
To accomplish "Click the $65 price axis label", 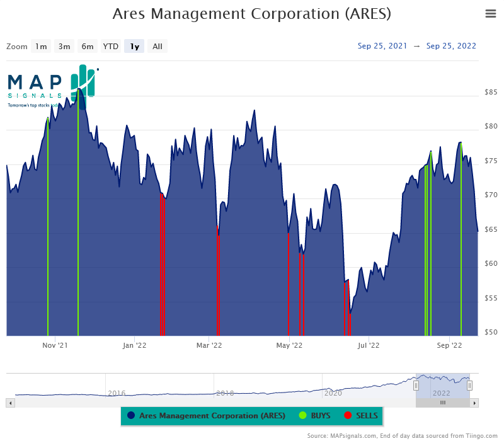I will (491, 229).
